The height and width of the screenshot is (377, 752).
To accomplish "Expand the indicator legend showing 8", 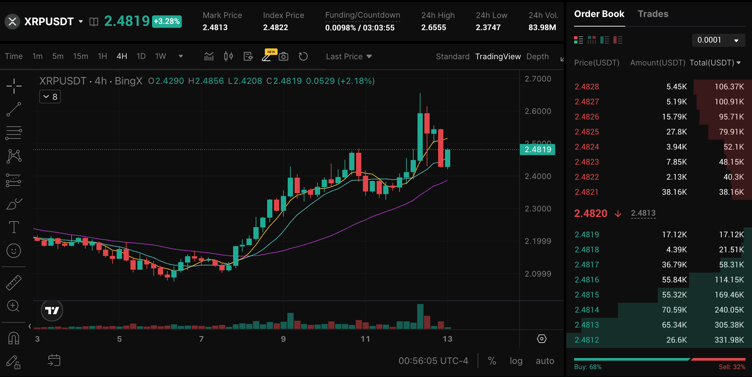I will coord(50,97).
